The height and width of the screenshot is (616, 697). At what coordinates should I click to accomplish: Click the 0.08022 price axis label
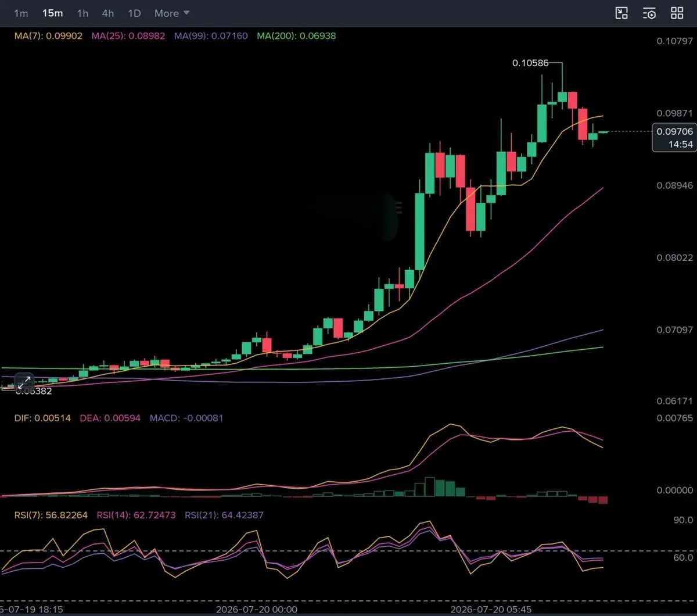pos(674,258)
